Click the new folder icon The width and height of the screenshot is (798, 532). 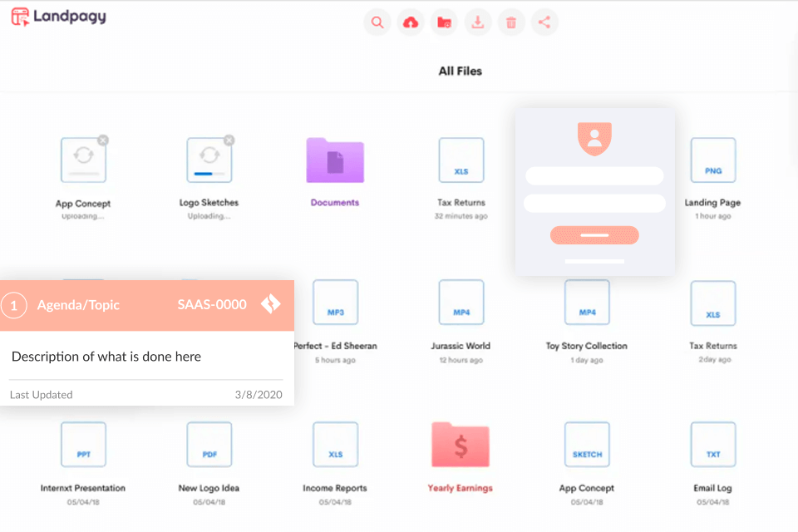tap(444, 22)
